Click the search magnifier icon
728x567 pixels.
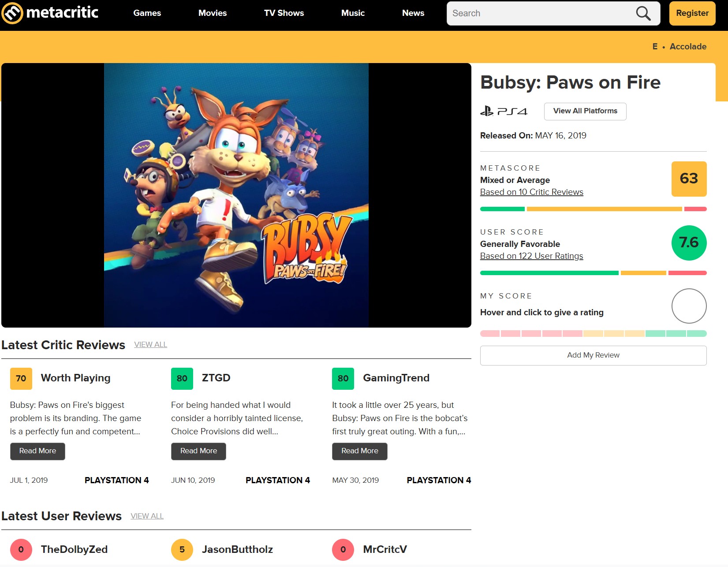click(643, 13)
